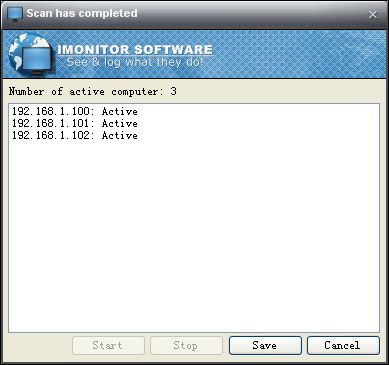Cancel the scan results dialog
389x365 pixels.
coord(343,345)
